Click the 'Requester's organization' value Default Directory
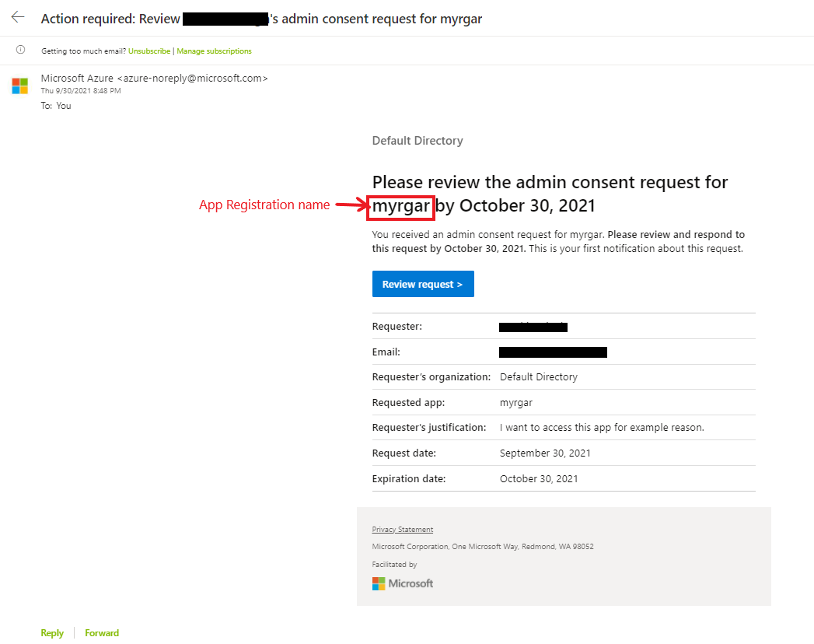814x644 pixels. pos(538,377)
